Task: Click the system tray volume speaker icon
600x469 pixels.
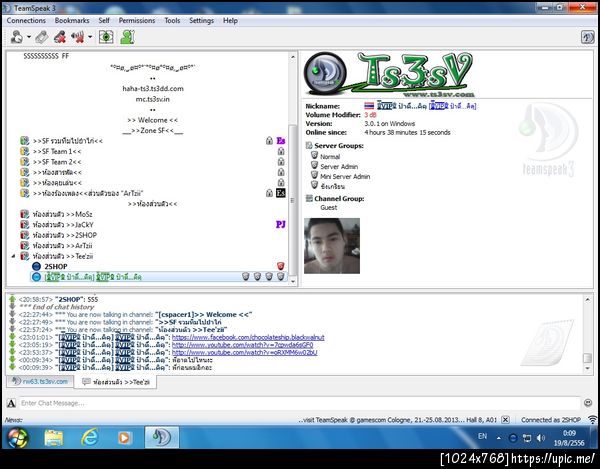Action: pyautogui.click(x=540, y=438)
